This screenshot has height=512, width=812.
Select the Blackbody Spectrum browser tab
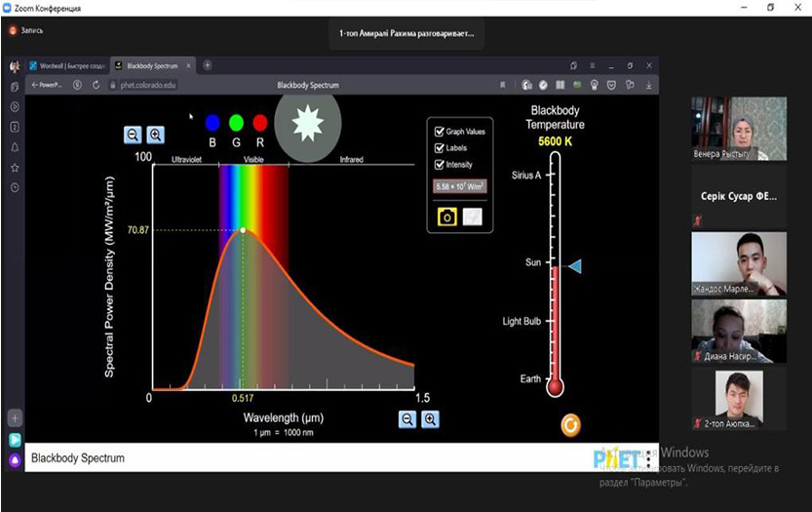(151, 65)
